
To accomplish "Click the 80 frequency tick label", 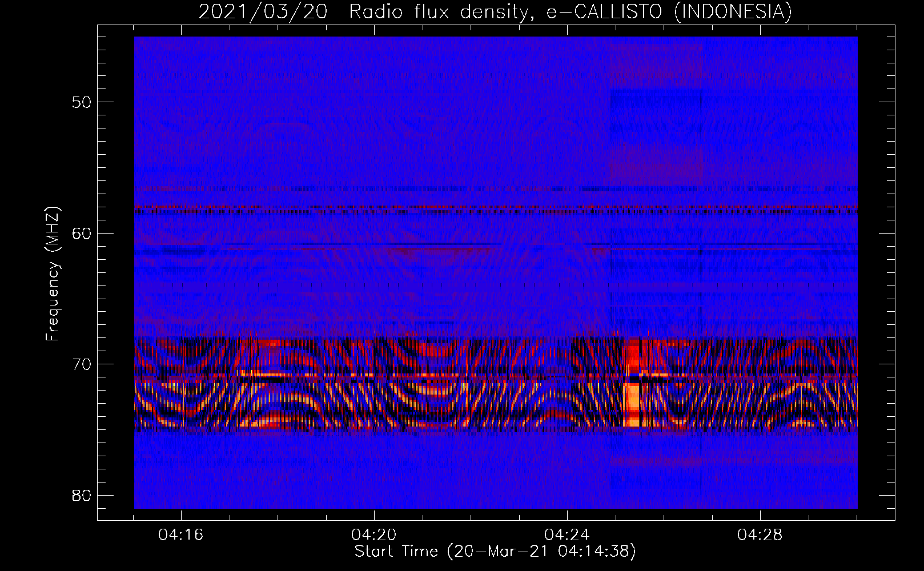I will click(82, 495).
